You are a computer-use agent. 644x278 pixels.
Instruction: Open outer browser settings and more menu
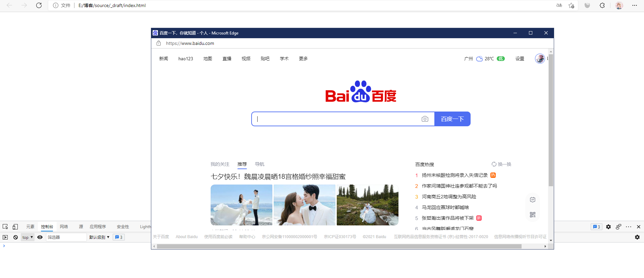[x=635, y=5]
